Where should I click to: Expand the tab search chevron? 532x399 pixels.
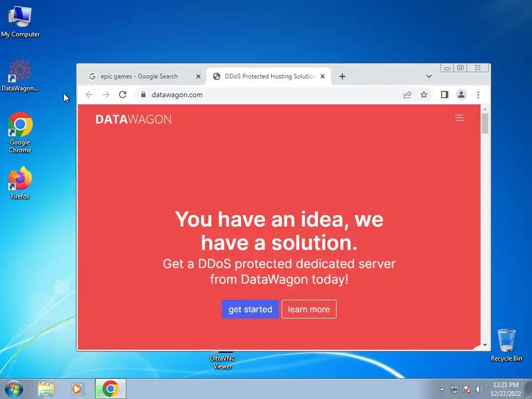(x=429, y=76)
